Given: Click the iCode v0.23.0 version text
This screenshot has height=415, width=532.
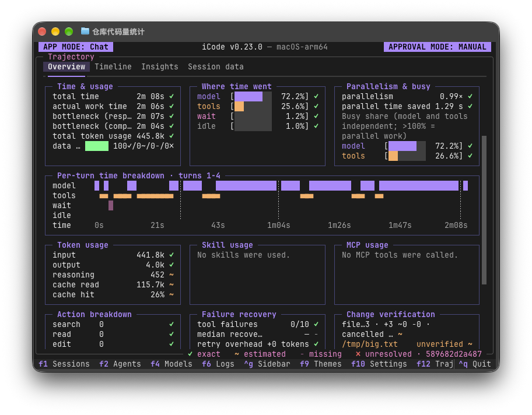Looking at the screenshot, I should point(232,47).
